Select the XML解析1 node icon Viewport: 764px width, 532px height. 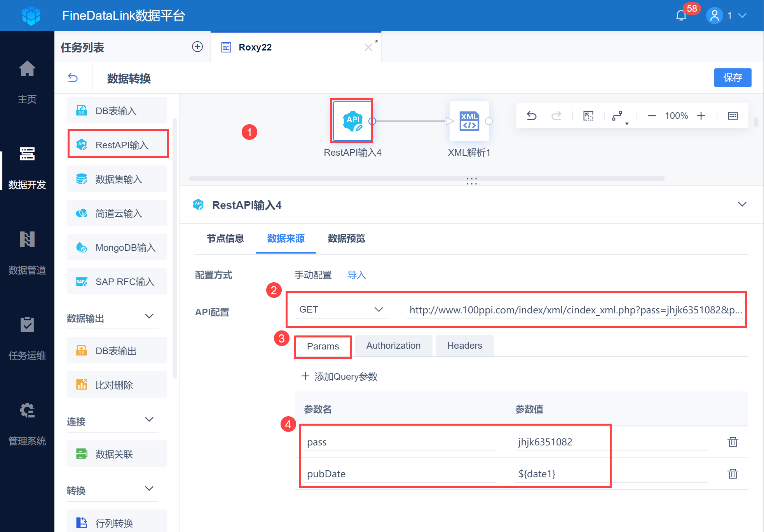469,121
